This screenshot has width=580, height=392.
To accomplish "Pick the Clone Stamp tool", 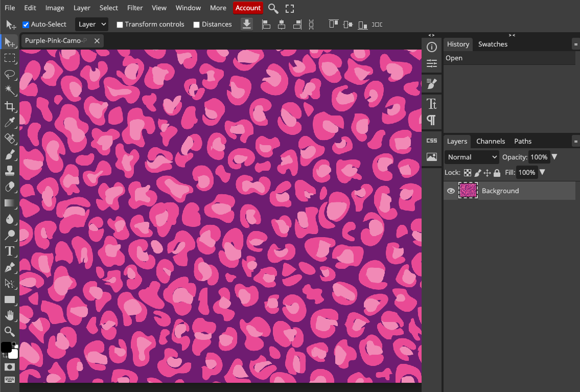I will click(10, 171).
